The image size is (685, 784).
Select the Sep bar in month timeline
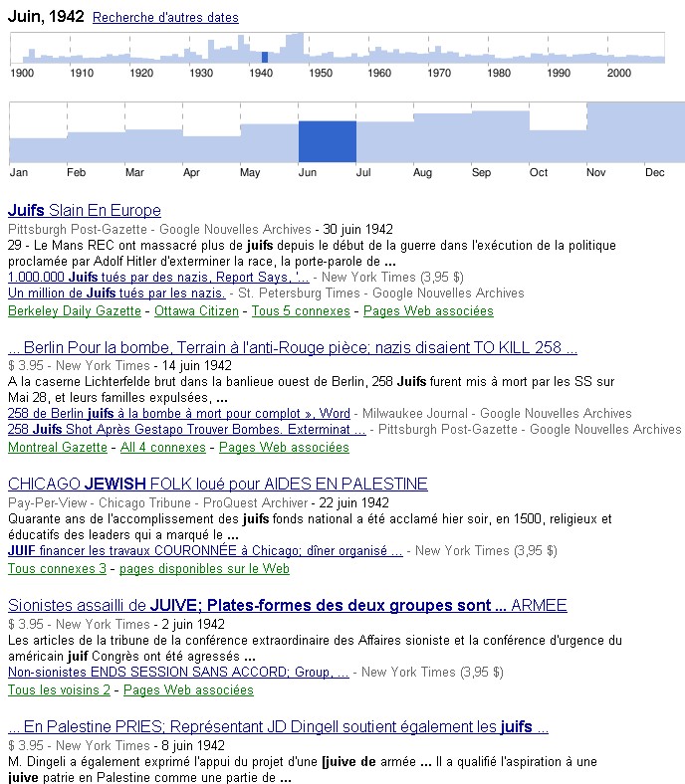coord(501,136)
